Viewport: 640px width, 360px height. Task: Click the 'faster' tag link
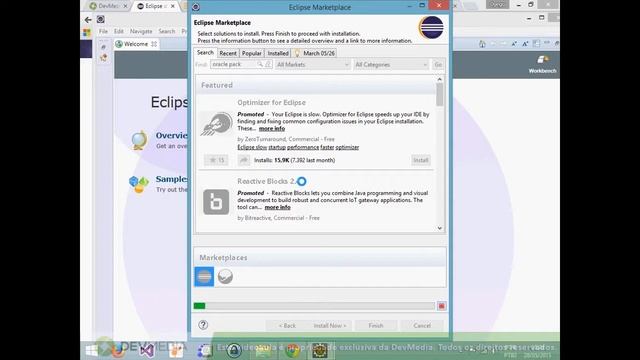[327, 147]
